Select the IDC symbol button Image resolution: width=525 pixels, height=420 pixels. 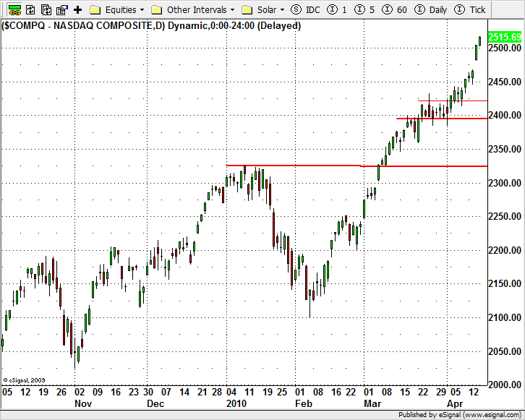pos(305,9)
